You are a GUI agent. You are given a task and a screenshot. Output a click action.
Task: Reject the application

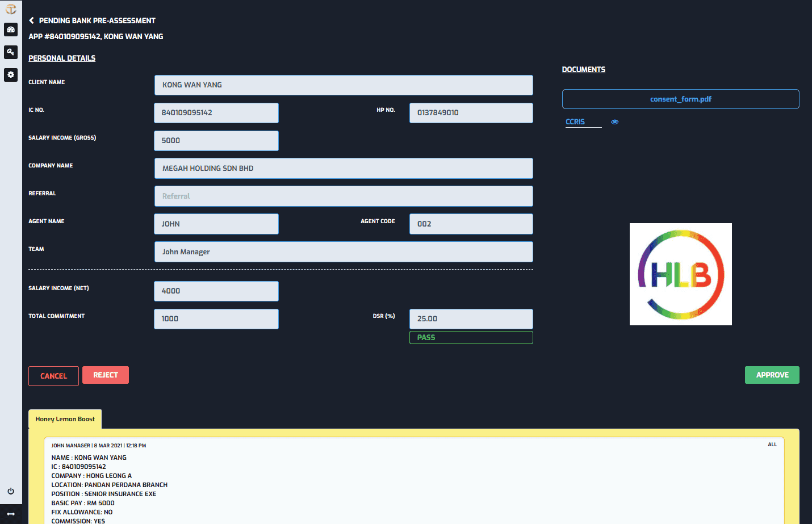pos(105,375)
